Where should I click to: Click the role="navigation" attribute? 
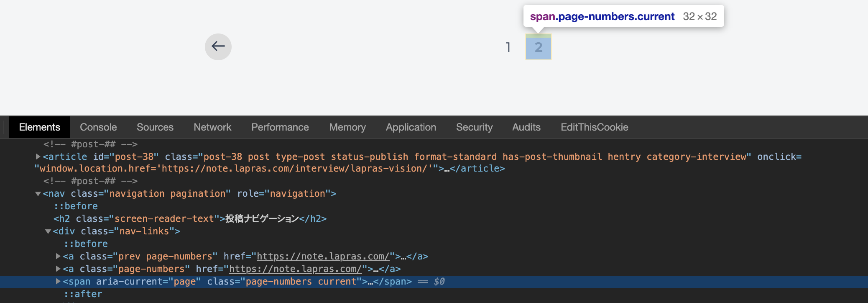pyautogui.click(x=284, y=193)
